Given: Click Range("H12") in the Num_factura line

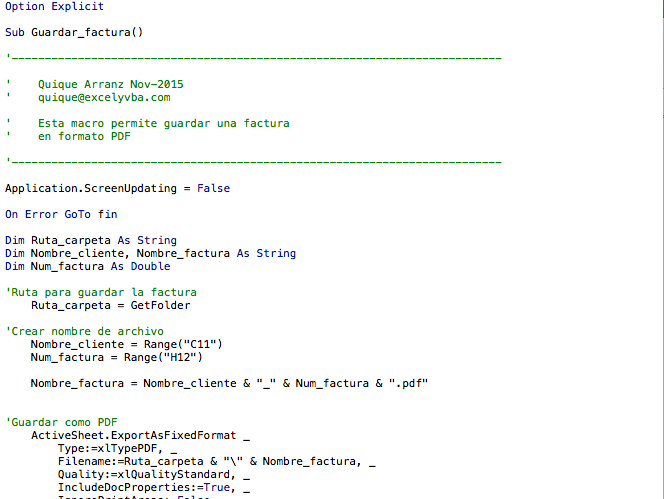Looking at the screenshot, I should [163, 358].
